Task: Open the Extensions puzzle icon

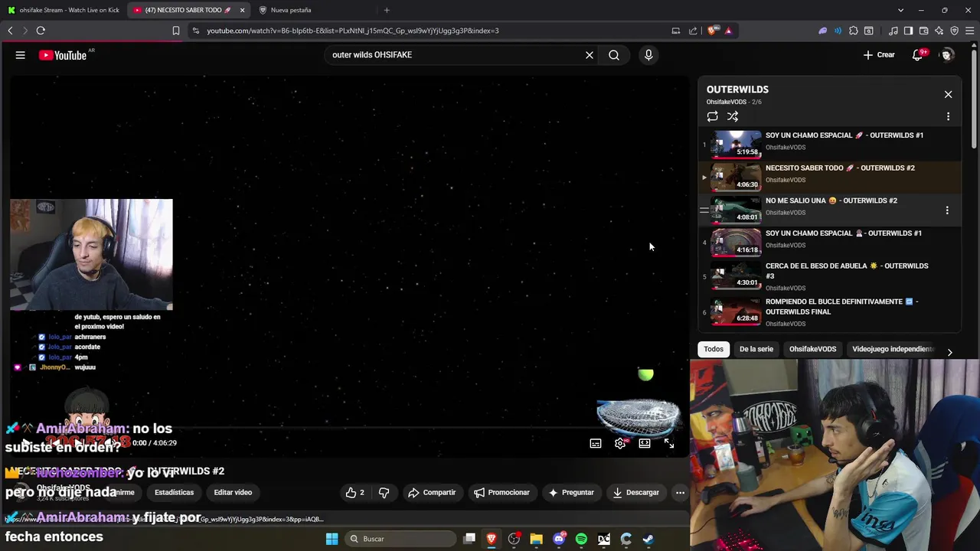Action: [x=854, y=31]
